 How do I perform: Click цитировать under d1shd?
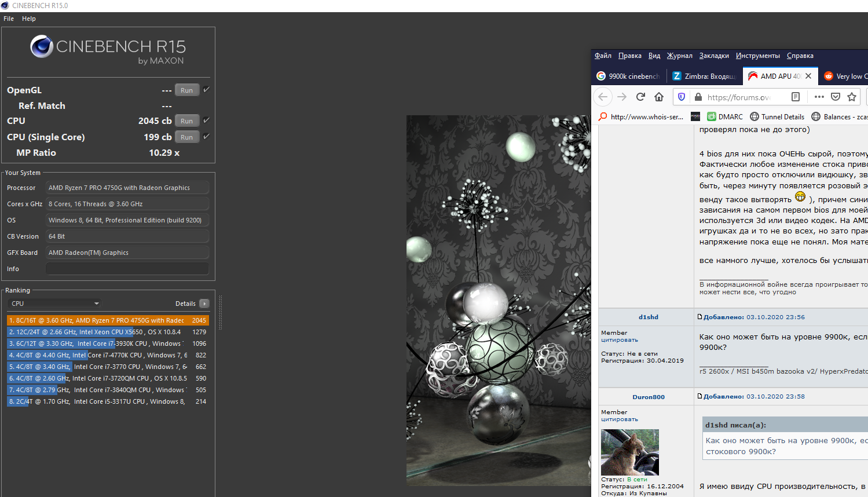619,340
